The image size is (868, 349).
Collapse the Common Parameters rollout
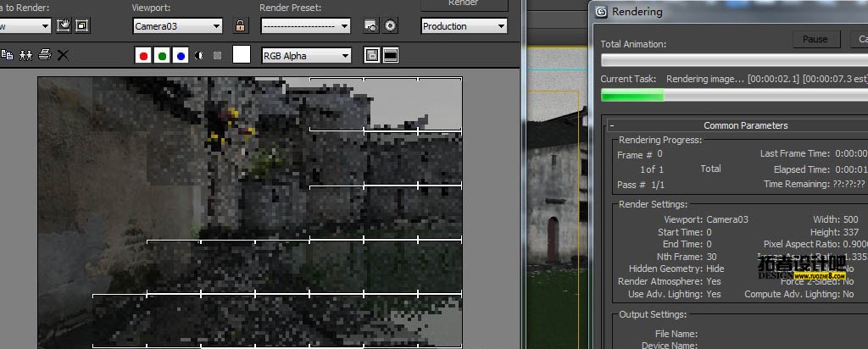(x=613, y=125)
